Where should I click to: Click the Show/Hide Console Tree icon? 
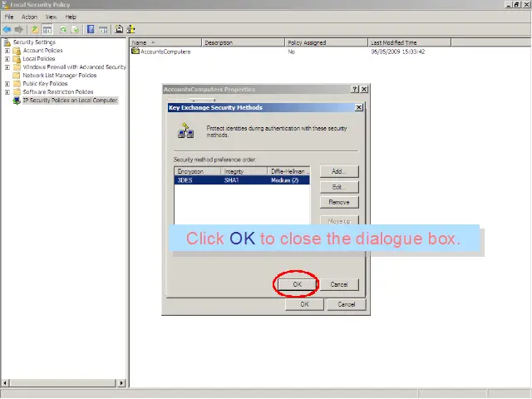click(47, 29)
